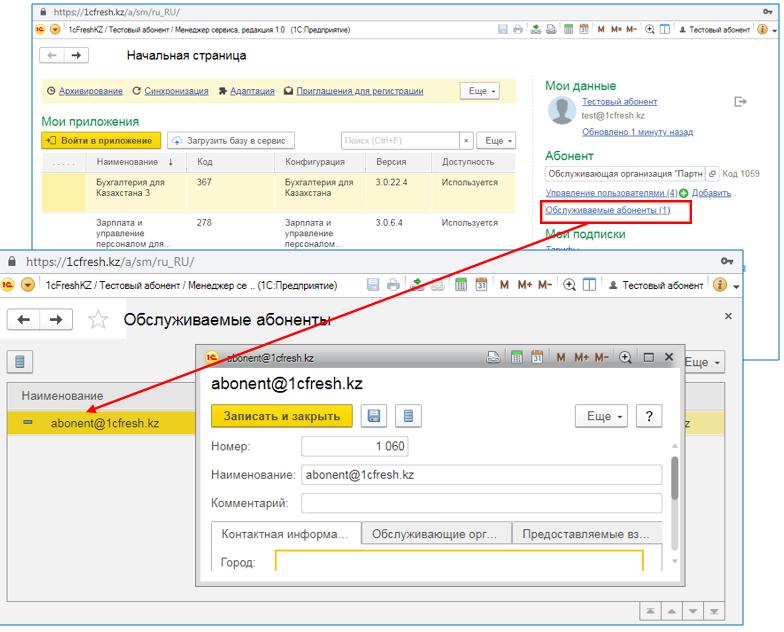Click the save icon in top window toolbar
Image resolution: width=784 pixels, height=632 pixels.
coord(502,30)
